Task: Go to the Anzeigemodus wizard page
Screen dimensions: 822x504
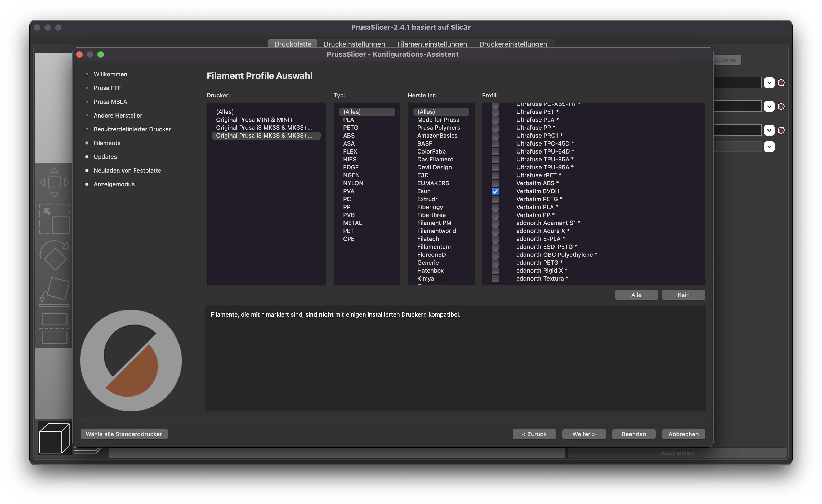Action: 114,184
